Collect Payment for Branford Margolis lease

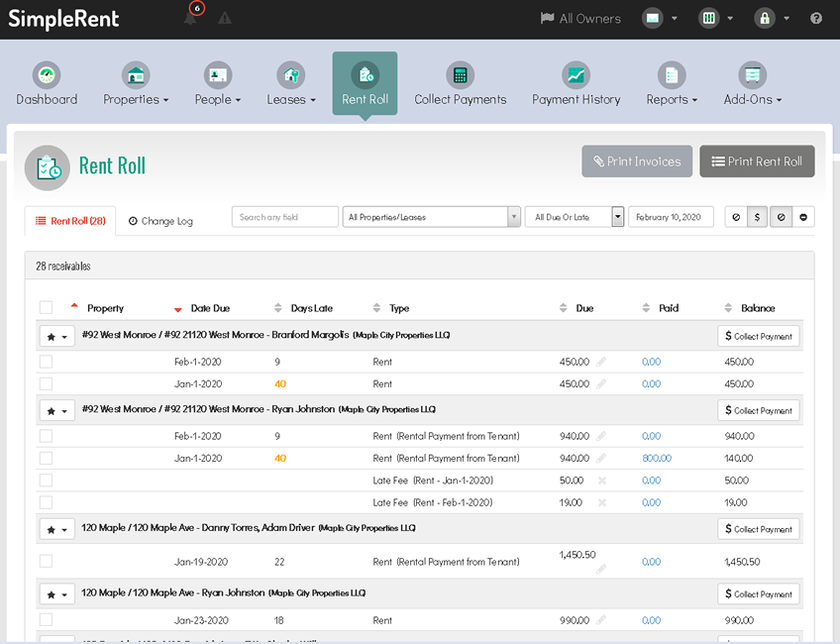[x=759, y=337]
